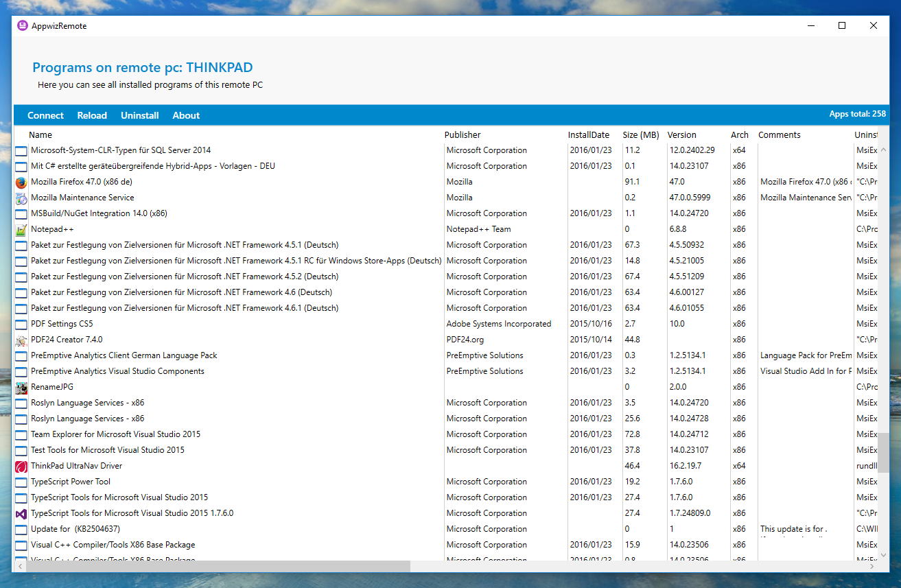901x588 pixels.
Task: Click the icon beside Microsoft-System-CLR-Typen für SQL Server 2014
Action: click(x=21, y=150)
